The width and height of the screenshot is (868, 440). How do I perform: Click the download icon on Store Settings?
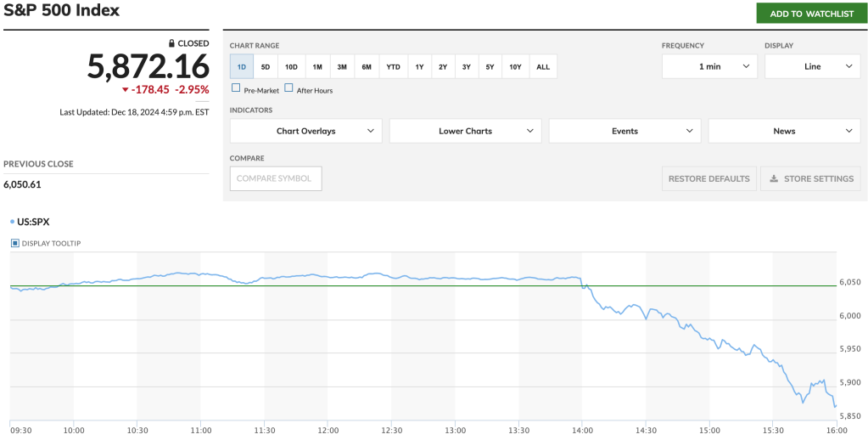pos(774,179)
